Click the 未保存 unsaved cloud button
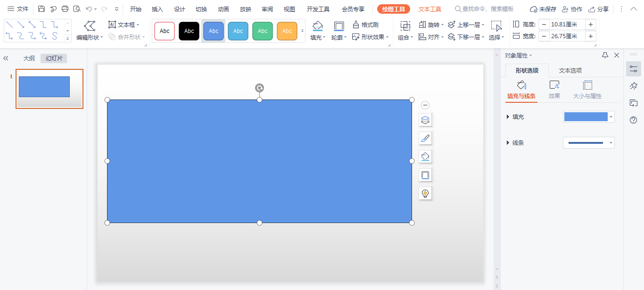Image resolution: width=644 pixels, height=290 pixels. (543, 9)
